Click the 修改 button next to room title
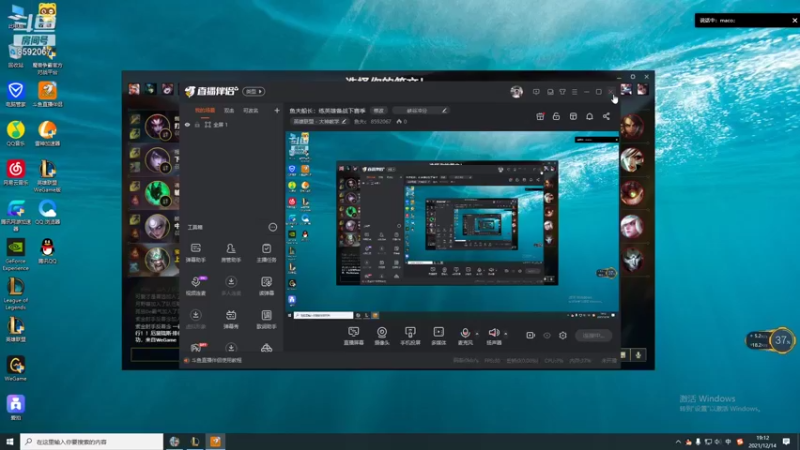 click(x=379, y=110)
